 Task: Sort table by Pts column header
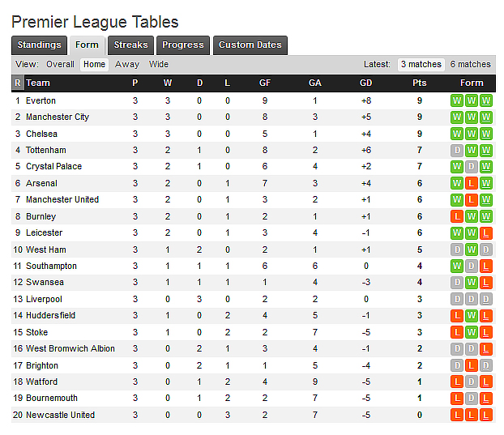pyautogui.click(x=419, y=83)
